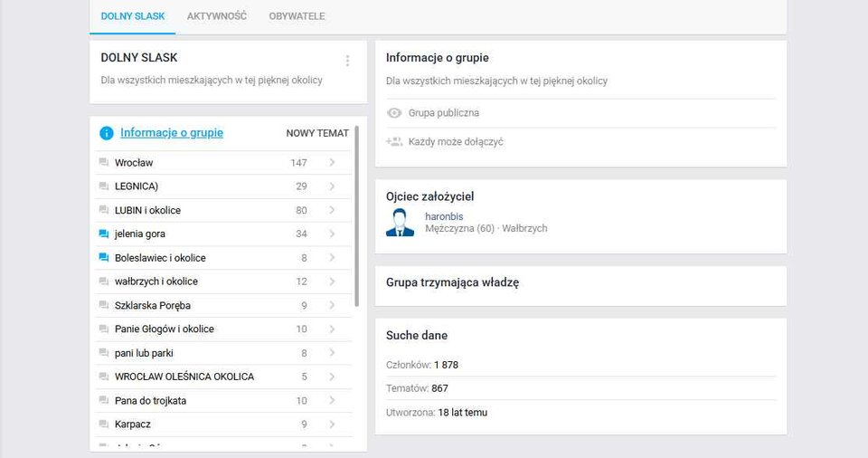This screenshot has width=868, height=458.
Task: Click the chat icon next to Wrocław
Action: tap(104, 163)
